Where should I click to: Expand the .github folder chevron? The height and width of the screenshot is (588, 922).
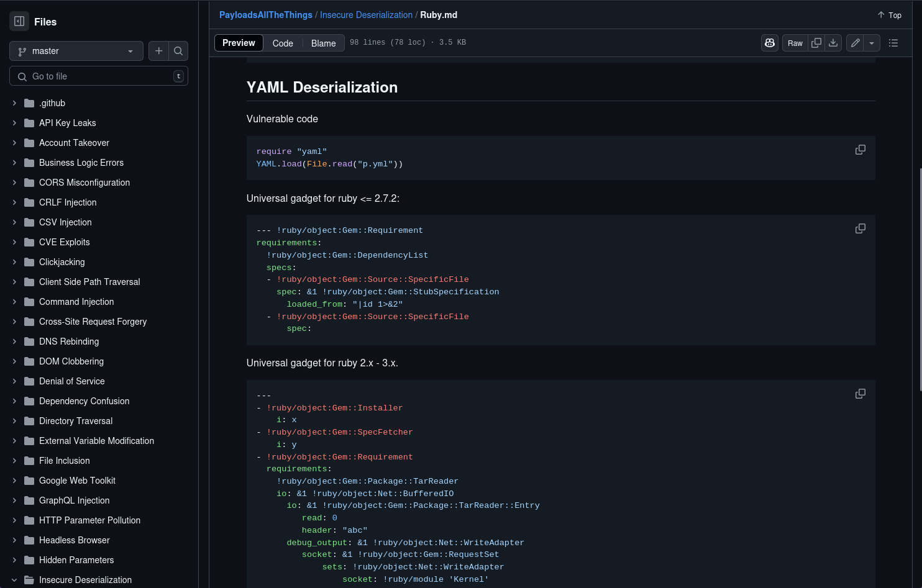pyautogui.click(x=14, y=103)
